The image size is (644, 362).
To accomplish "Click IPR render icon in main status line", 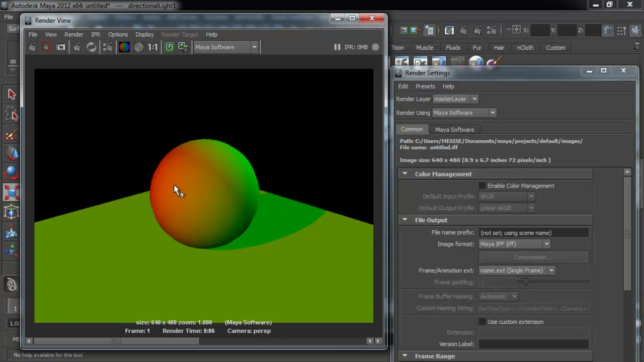I will pyautogui.click(x=477, y=30).
